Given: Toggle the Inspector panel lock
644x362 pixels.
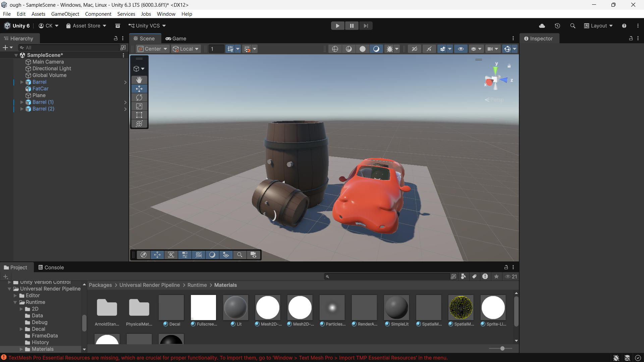Looking at the screenshot, I should [x=631, y=39].
